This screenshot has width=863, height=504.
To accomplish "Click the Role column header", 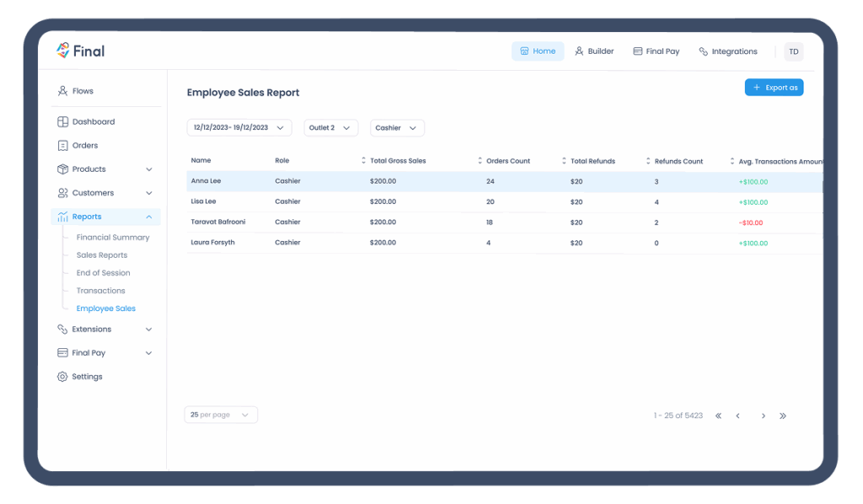I will click(x=282, y=161).
